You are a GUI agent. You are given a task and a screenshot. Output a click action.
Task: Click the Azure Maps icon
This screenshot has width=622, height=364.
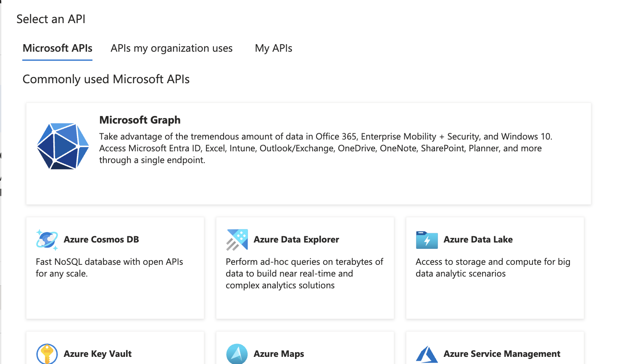pos(237,354)
